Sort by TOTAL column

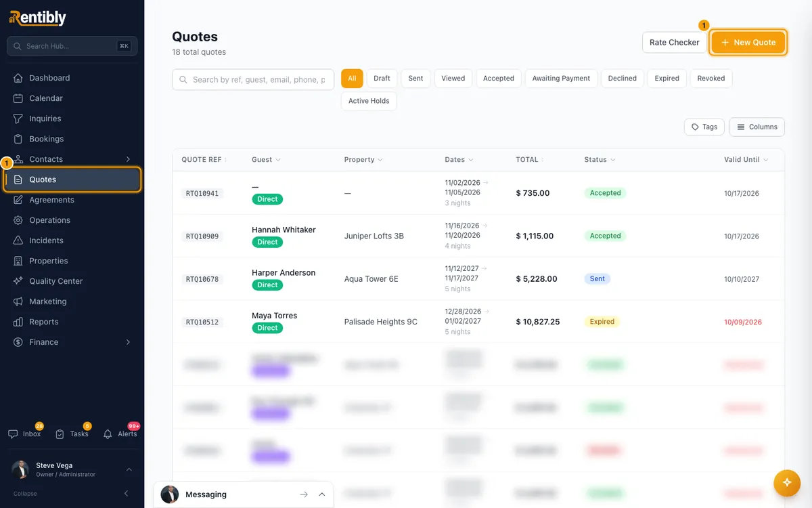(x=530, y=160)
